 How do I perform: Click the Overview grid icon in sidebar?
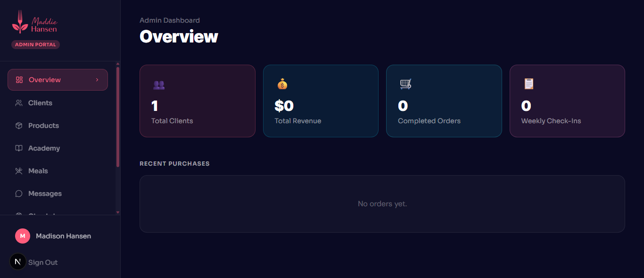click(x=19, y=80)
